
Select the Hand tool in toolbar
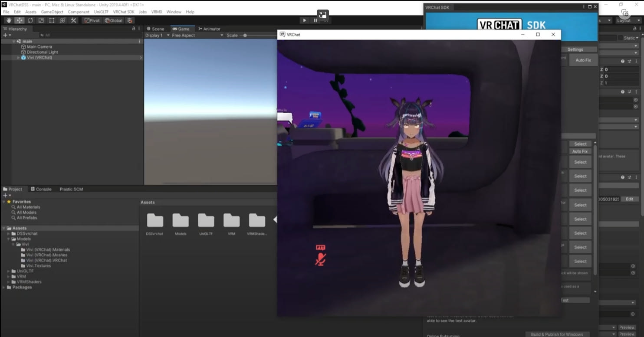pyautogui.click(x=9, y=20)
